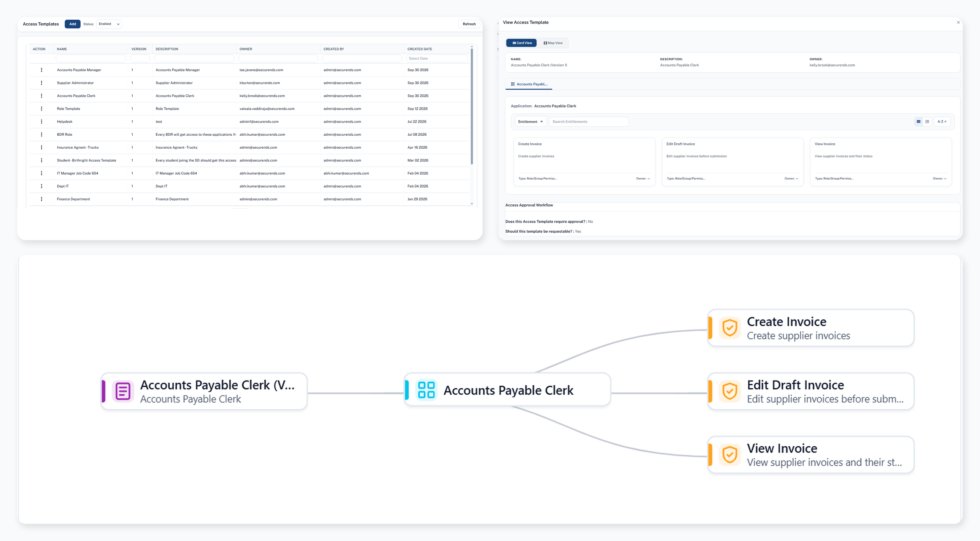Open the Entitlement filter dropdown
Screen dimensions: 980x541
[531, 122]
